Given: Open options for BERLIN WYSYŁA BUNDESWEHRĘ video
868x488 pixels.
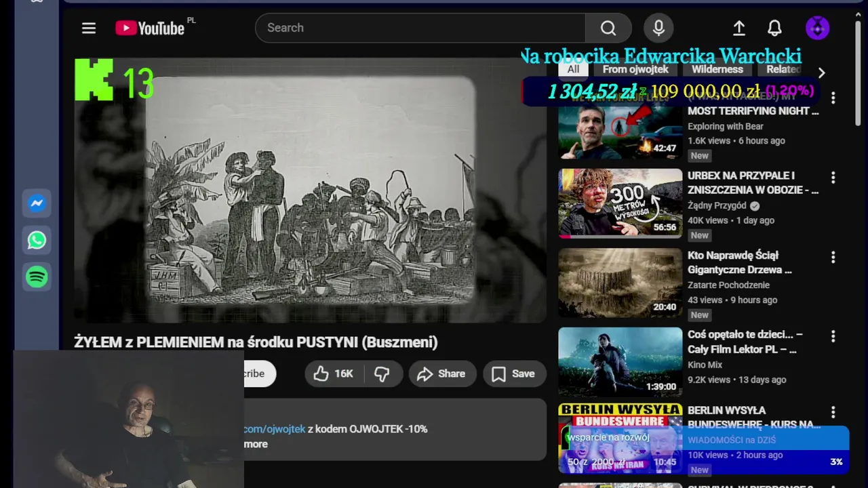Looking at the screenshot, I should click(x=833, y=412).
